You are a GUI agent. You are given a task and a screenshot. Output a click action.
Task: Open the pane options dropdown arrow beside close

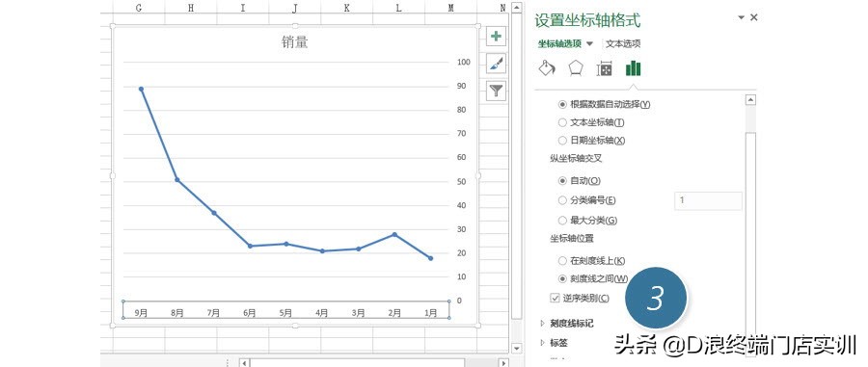point(742,17)
